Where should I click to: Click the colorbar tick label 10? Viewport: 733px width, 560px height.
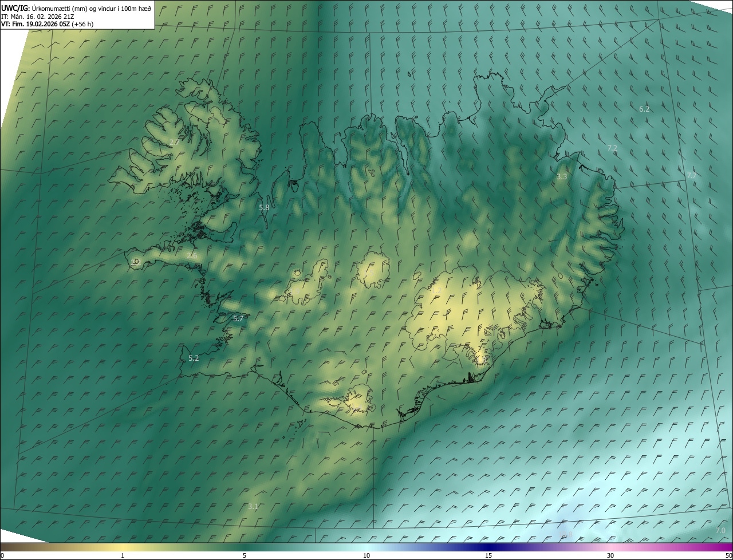pyautogui.click(x=366, y=555)
